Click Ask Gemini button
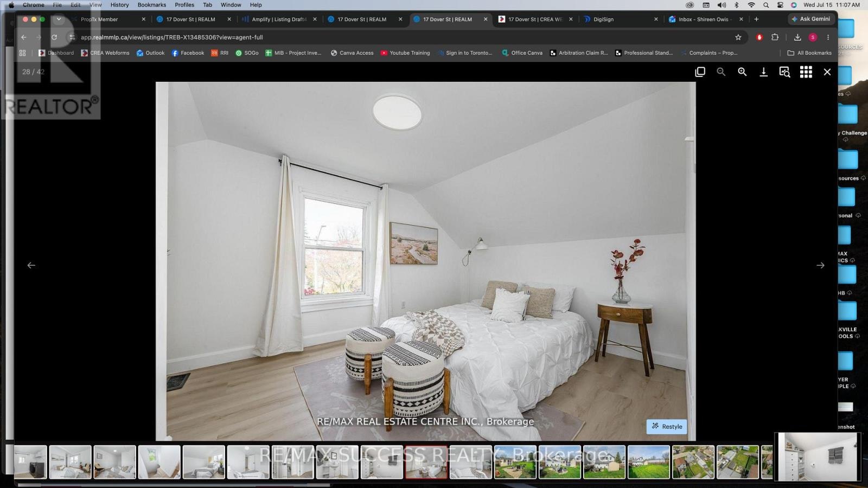Viewport: 868px width, 488px height. pos(810,19)
